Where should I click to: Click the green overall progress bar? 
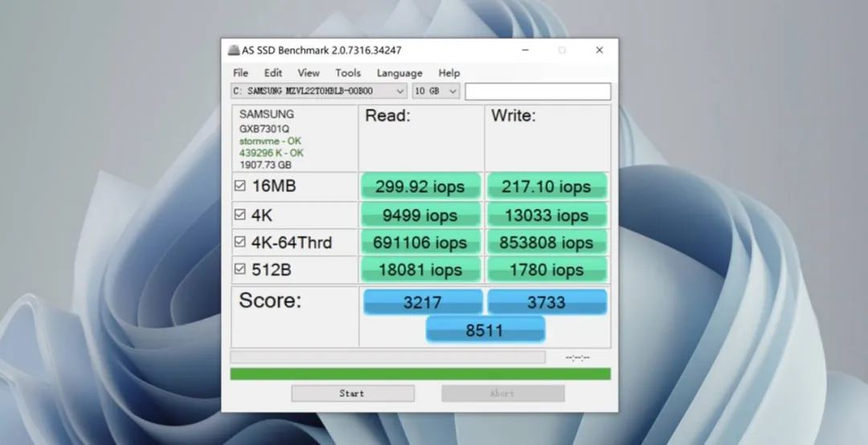[x=420, y=374]
